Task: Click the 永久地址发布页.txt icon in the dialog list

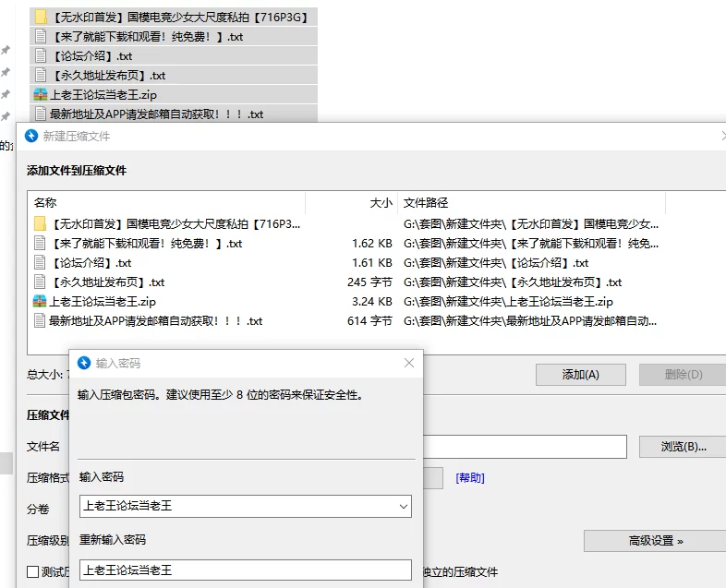Action: (x=41, y=282)
